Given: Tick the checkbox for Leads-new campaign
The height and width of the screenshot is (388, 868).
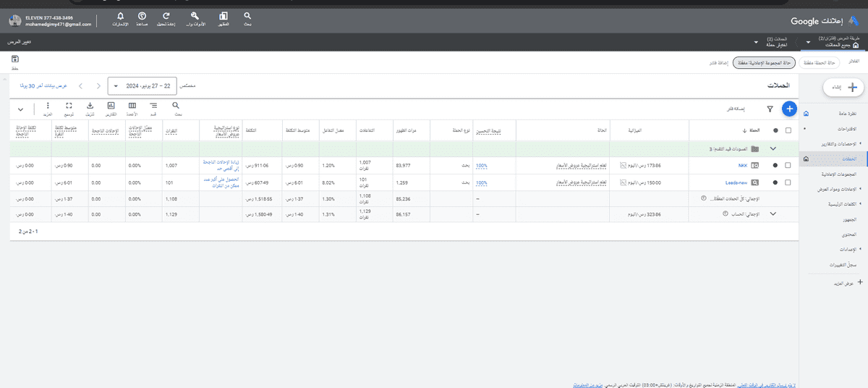Looking at the screenshot, I should click(x=788, y=183).
